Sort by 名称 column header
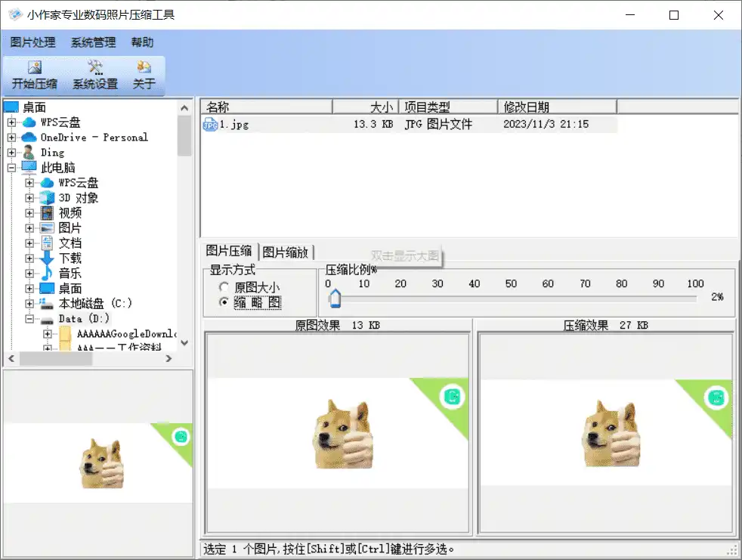 [267, 107]
